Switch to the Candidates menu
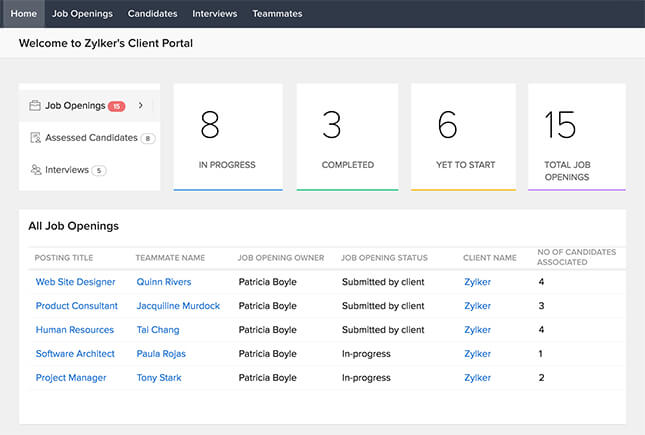645x435 pixels. pos(152,14)
